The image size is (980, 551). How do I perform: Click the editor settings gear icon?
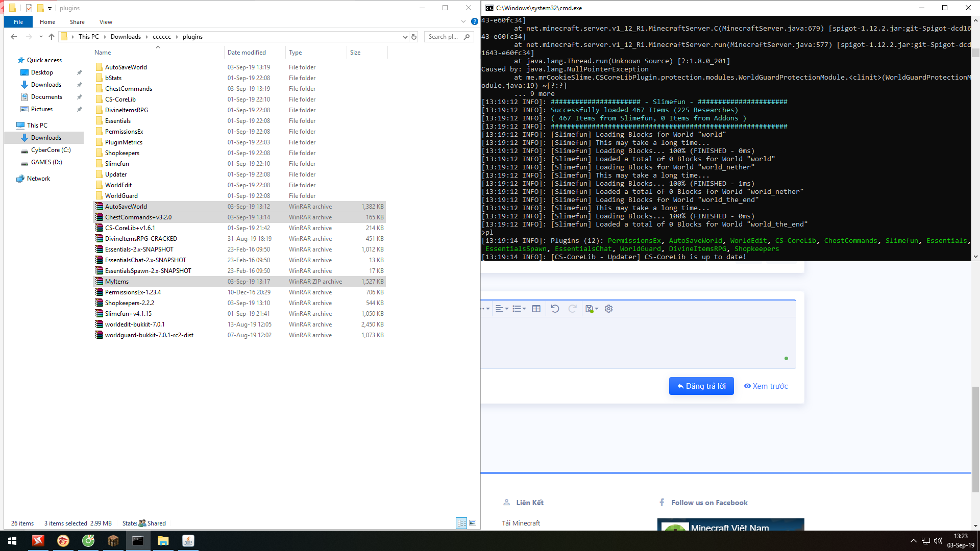tap(608, 309)
